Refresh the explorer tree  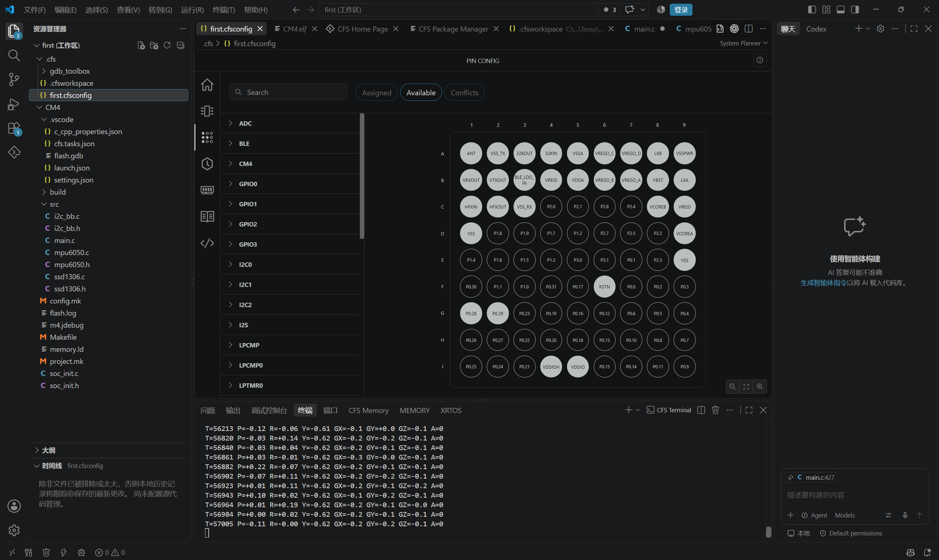click(167, 45)
